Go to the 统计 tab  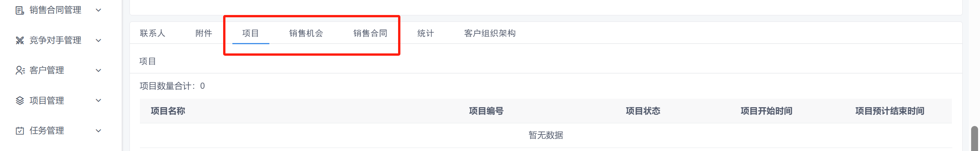tap(426, 33)
